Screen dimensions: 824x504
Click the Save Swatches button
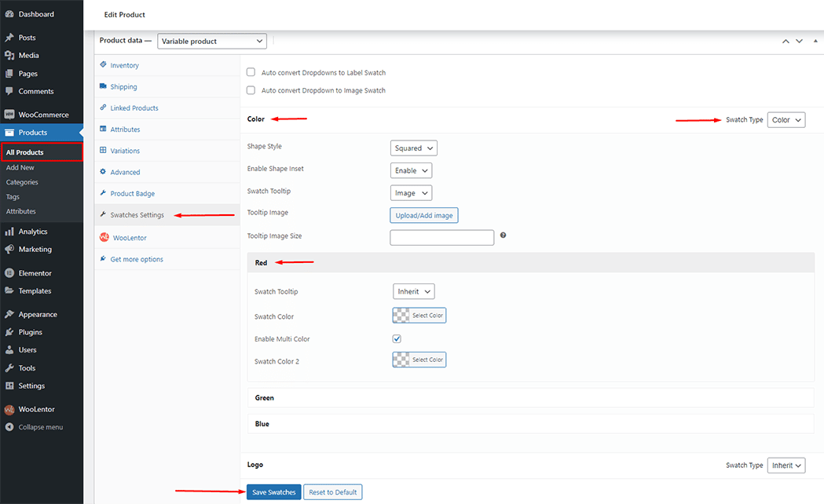(x=273, y=492)
